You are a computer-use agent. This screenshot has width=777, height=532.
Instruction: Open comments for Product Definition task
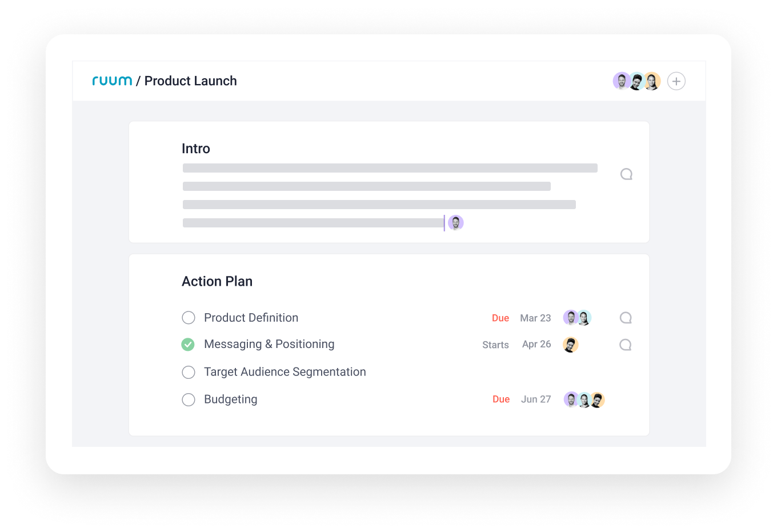[626, 318]
